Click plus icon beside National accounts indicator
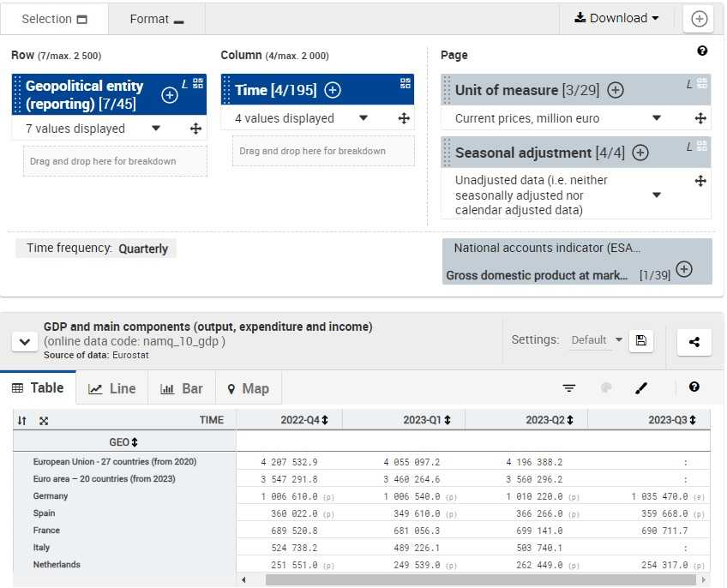This screenshot has width=727, height=588. click(x=683, y=269)
